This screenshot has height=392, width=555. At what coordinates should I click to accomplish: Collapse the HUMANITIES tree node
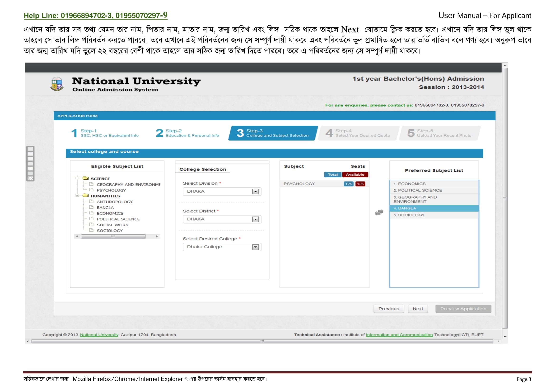[77, 196]
